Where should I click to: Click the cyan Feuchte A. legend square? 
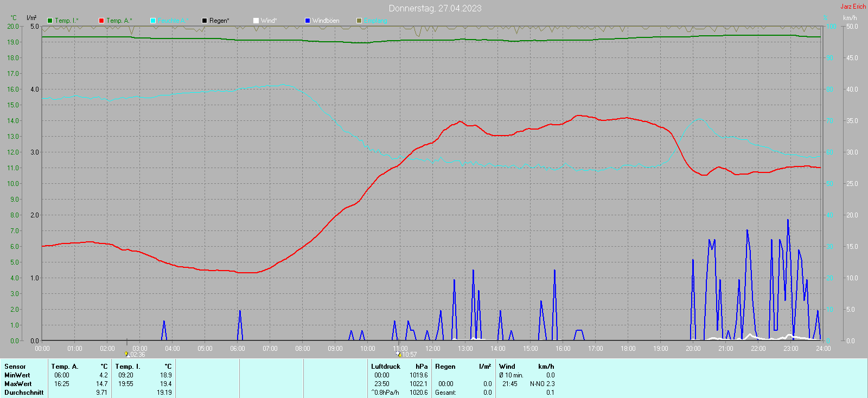pos(153,21)
